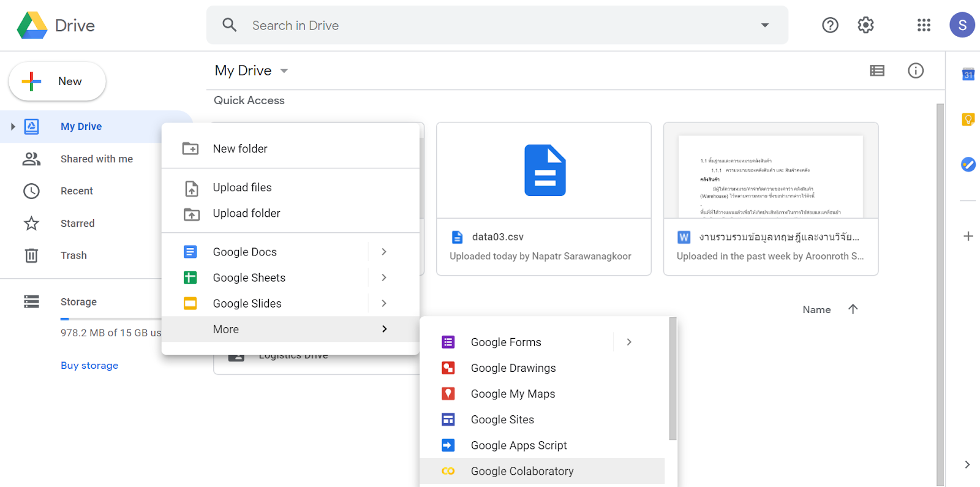Click the Search in Drive field

pos(497,25)
